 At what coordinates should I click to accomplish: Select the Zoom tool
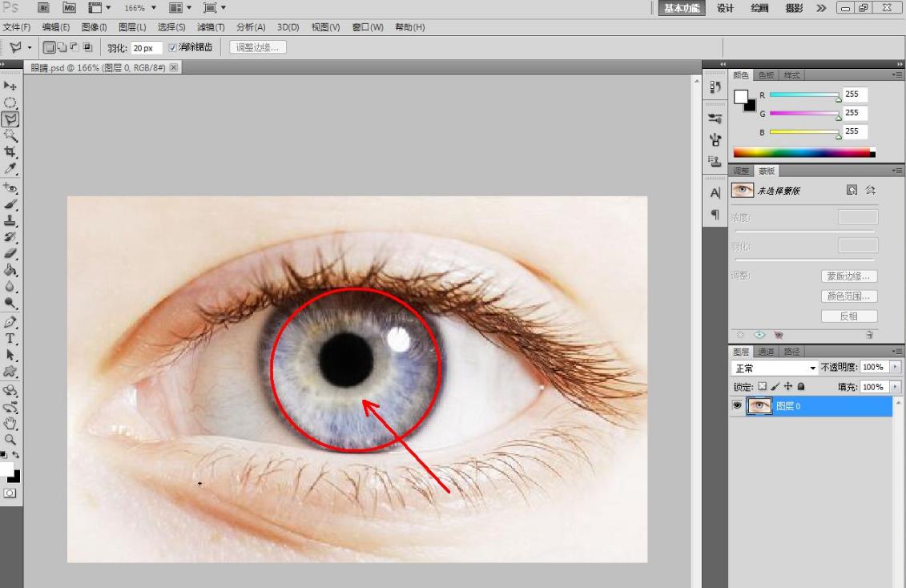tap(10, 440)
